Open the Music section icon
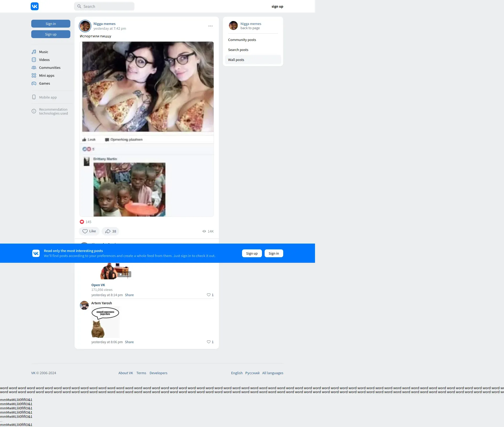This screenshot has height=427, width=504. tap(34, 52)
